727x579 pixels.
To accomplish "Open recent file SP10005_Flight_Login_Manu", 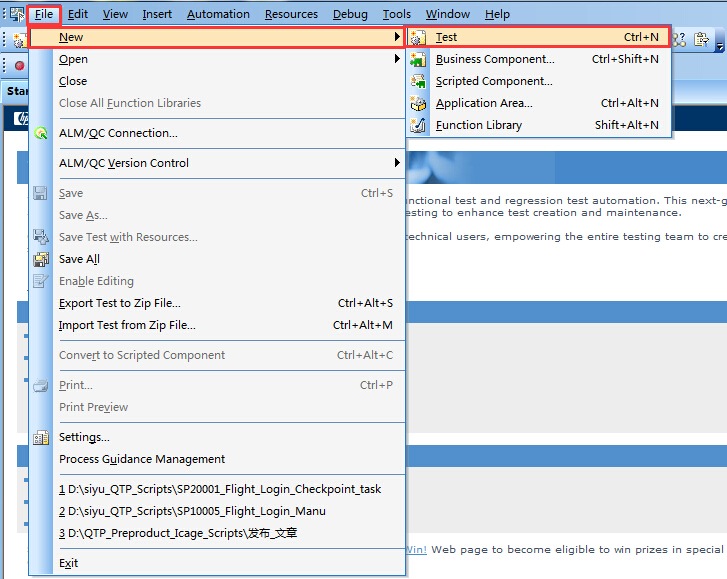I will coord(217,511).
